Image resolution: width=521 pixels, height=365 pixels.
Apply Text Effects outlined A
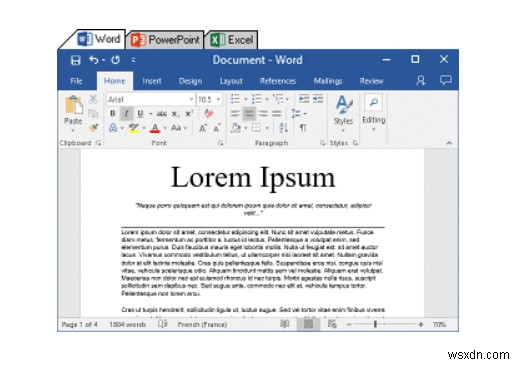pos(113,128)
